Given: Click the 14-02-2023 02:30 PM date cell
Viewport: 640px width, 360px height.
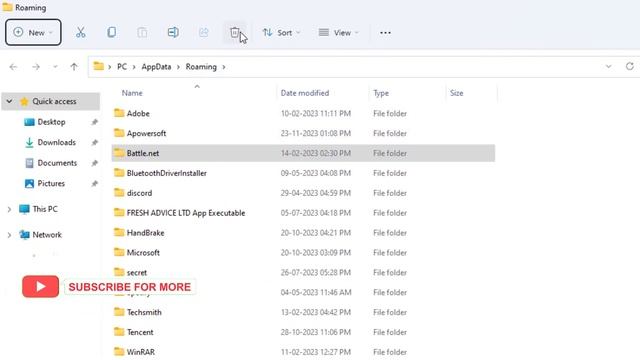Looking at the screenshot, I should [316, 153].
